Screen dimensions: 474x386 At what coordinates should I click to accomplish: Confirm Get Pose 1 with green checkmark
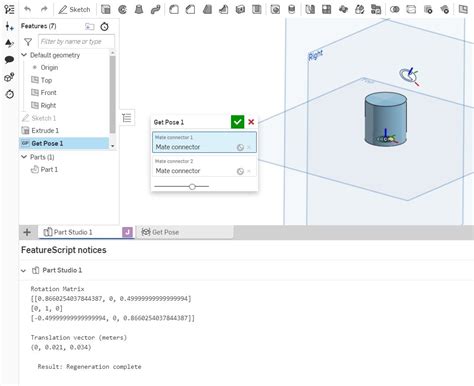click(237, 122)
